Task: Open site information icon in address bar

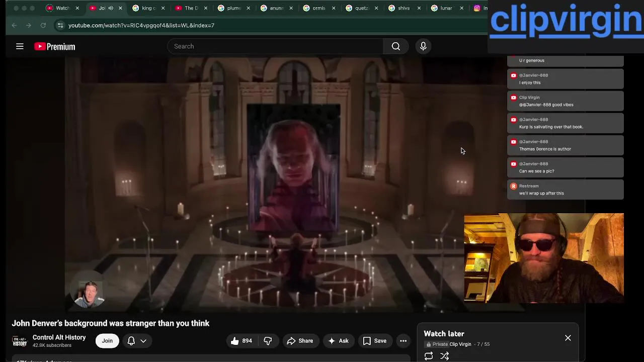Action: pos(60,25)
